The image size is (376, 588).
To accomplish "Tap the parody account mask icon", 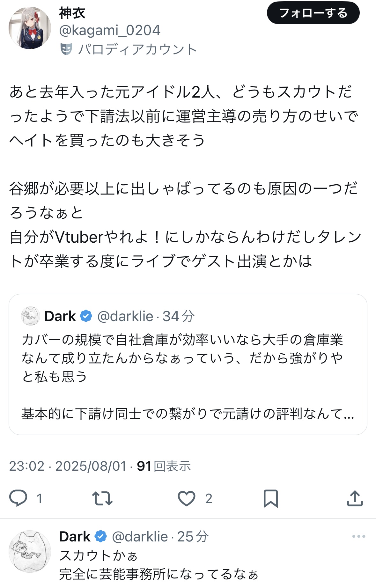I will [x=66, y=49].
